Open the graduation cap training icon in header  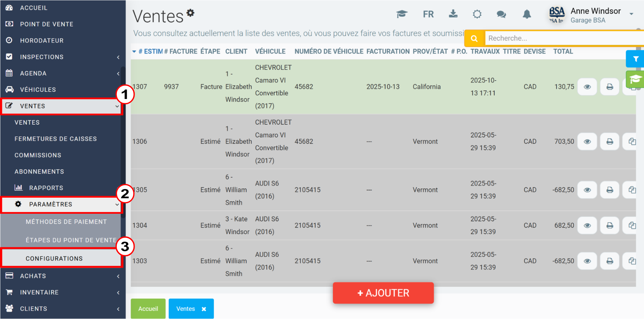pyautogui.click(x=402, y=14)
